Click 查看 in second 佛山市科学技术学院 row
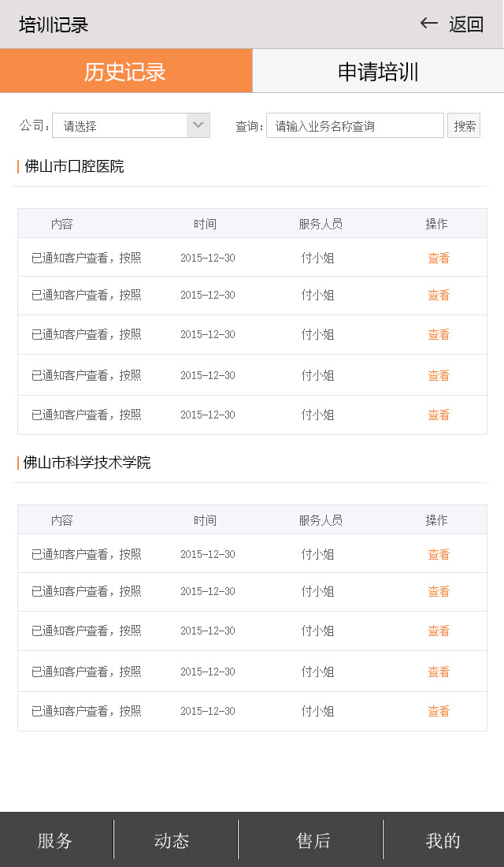Image resolution: width=504 pixels, height=867 pixels. click(439, 591)
